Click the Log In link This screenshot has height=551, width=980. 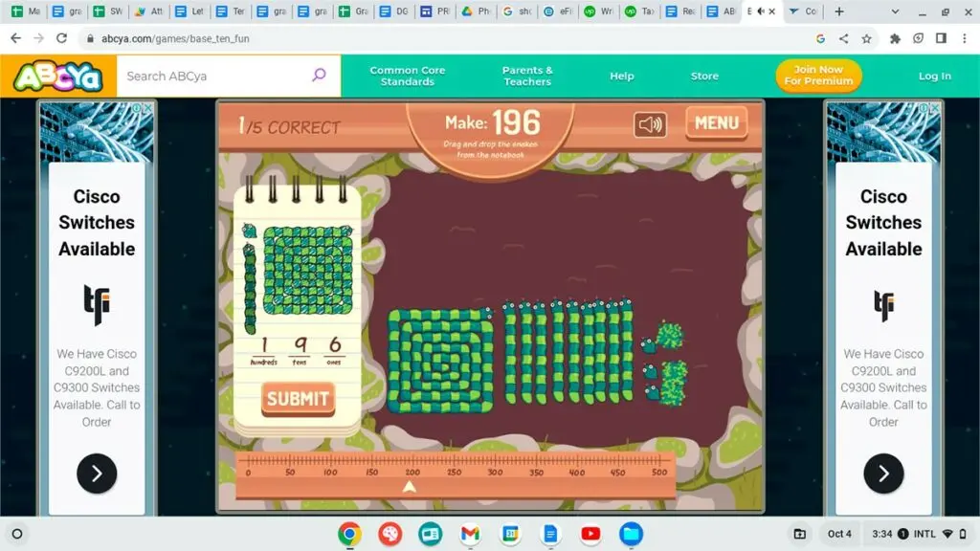934,76
